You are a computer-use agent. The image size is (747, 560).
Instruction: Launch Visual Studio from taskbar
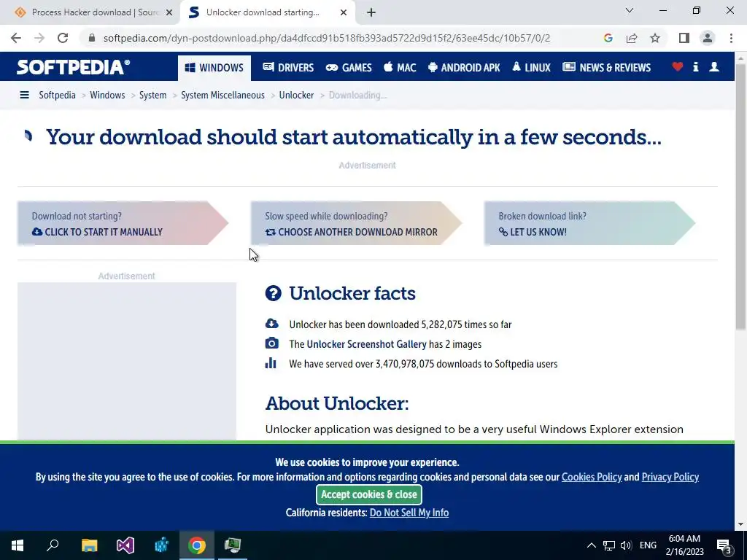[x=125, y=545]
